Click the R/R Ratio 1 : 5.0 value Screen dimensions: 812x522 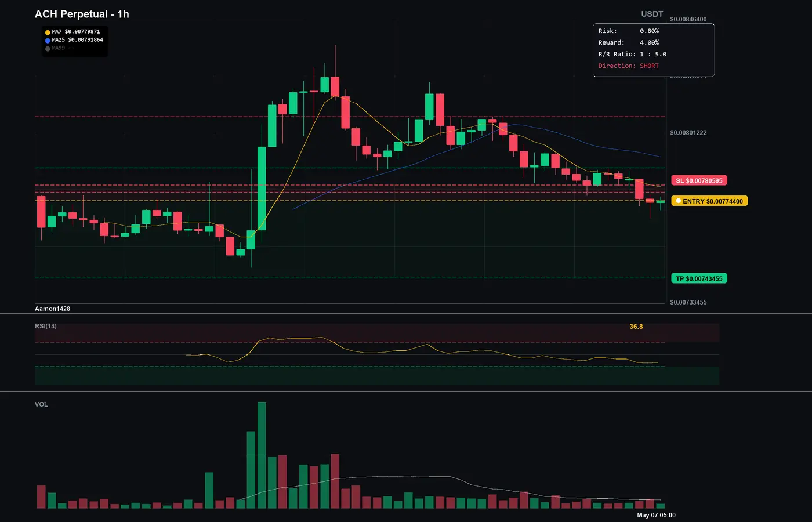coord(653,54)
